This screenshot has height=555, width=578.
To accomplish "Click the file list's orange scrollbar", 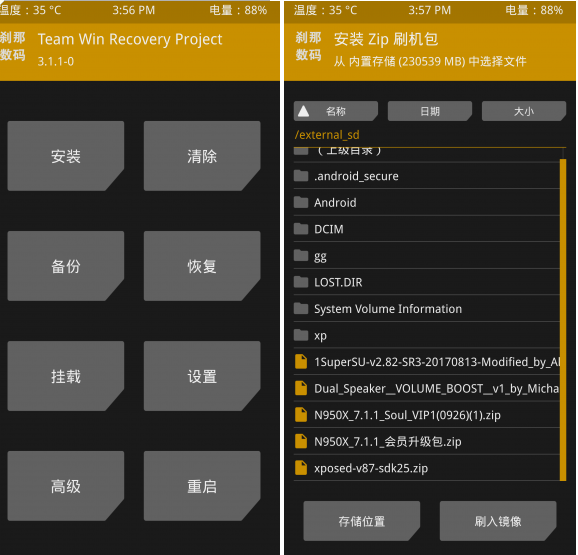I will (x=563, y=320).
